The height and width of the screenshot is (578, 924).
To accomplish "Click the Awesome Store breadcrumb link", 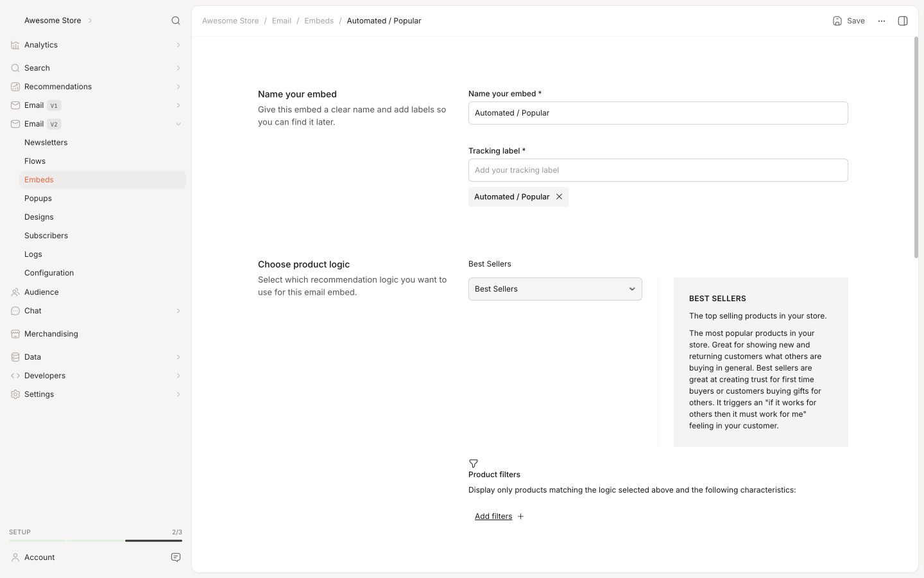I will [230, 21].
